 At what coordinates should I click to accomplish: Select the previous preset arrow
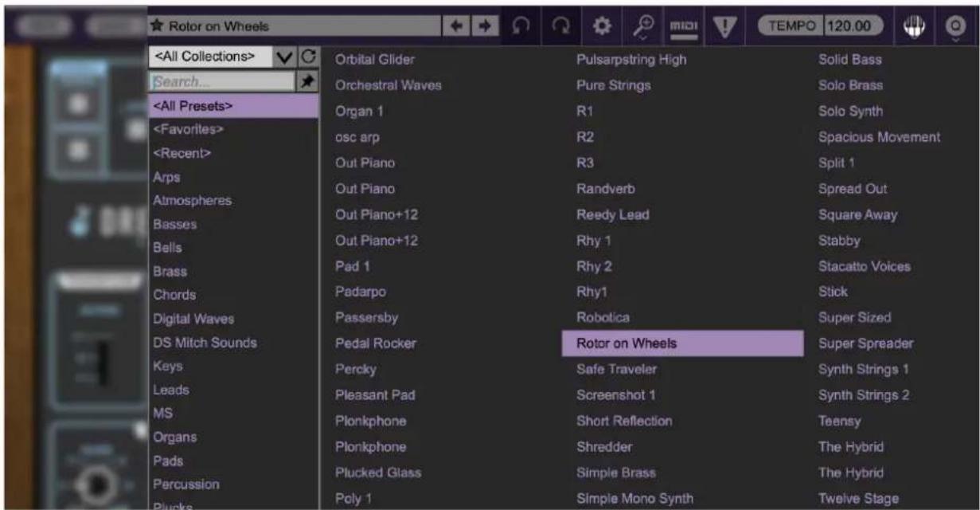(x=456, y=26)
